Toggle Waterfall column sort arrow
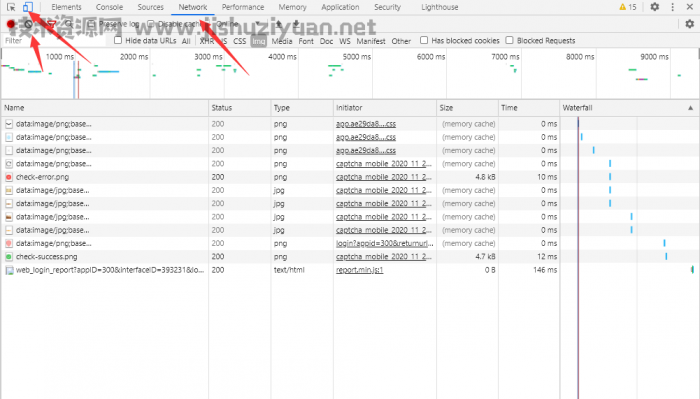Screen dimensions: 700x399 pyautogui.click(x=690, y=108)
